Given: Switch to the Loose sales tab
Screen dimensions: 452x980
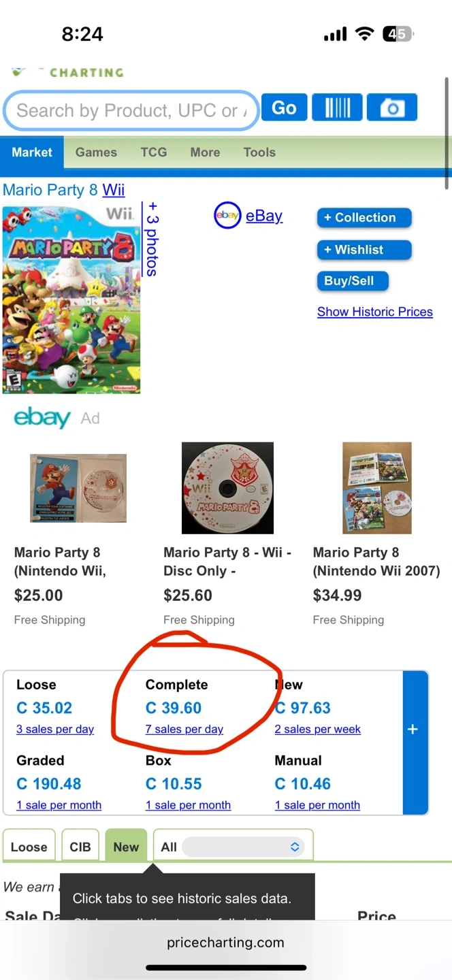Looking at the screenshot, I should click(29, 847).
